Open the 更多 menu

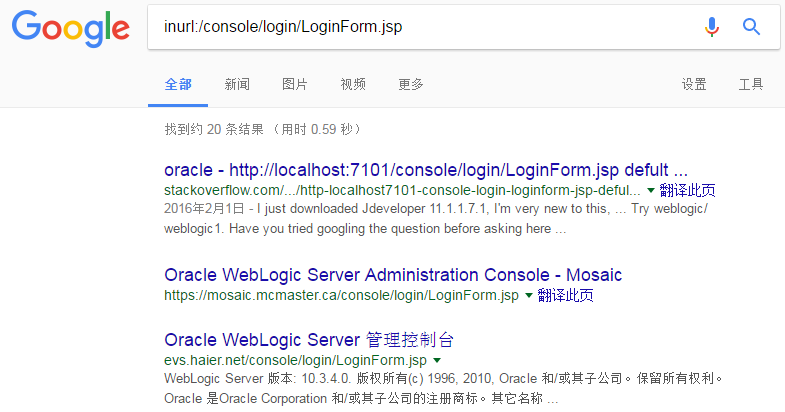tap(411, 84)
